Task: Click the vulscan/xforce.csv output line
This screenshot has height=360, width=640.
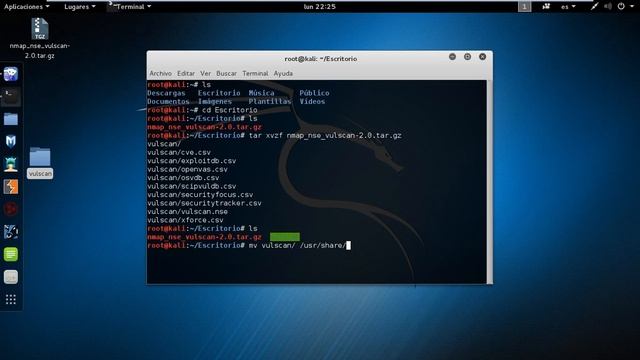Action: coord(185,220)
